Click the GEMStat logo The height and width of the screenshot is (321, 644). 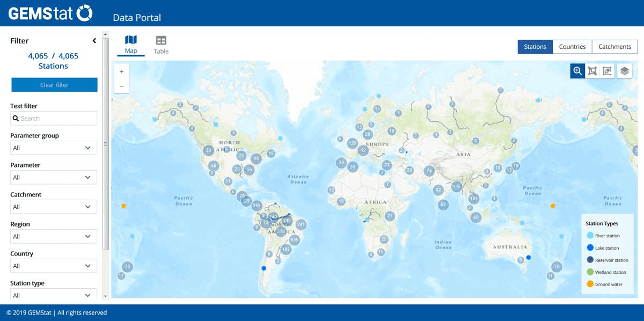tap(50, 13)
